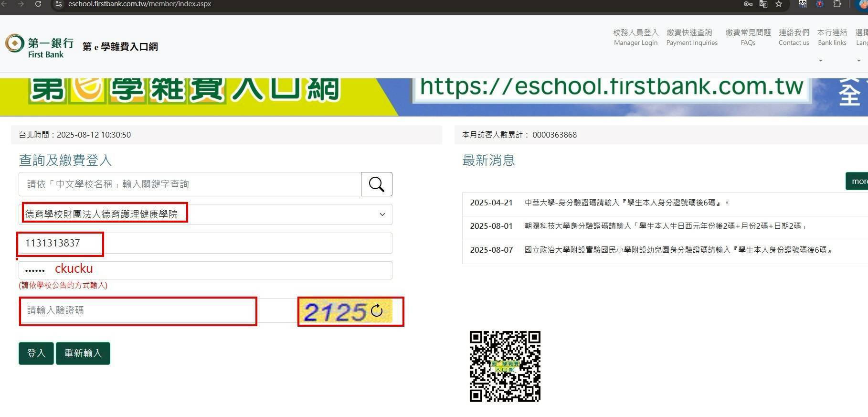This screenshot has width=868, height=417.
Task: Refresh the captcha image with circular arrow
Action: [x=377, y=311]
